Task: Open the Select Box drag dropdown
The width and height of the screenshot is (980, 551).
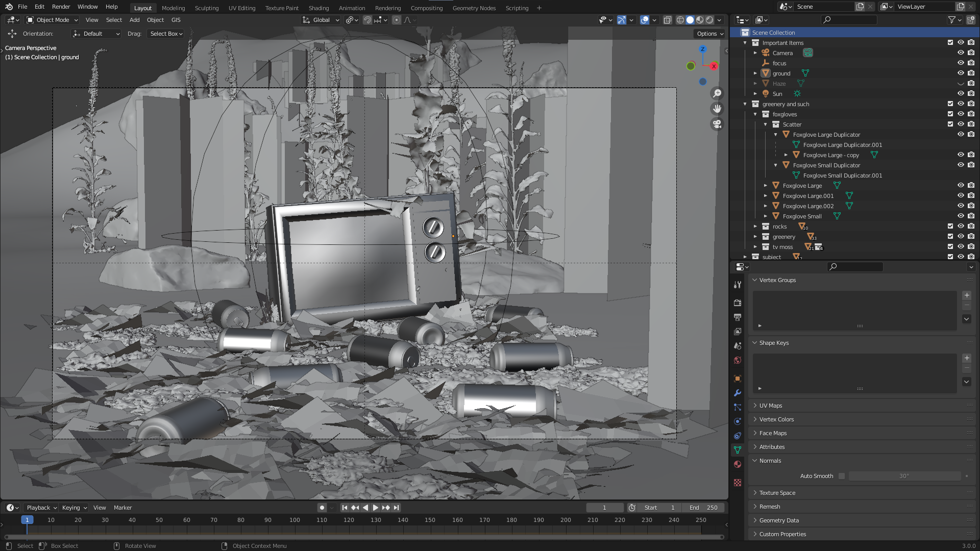Action: (166, 34)
